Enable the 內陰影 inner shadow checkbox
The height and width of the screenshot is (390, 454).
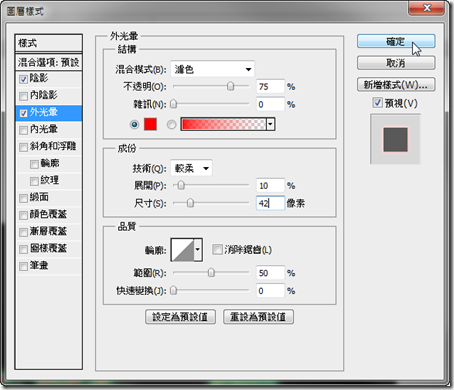point(23,96)
